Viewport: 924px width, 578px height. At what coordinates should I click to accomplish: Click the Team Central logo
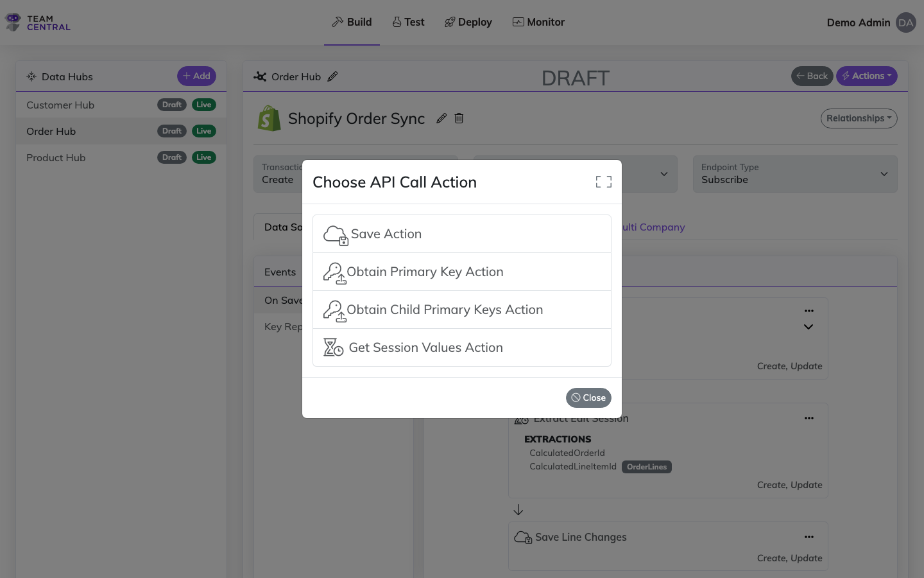[37, 22]
